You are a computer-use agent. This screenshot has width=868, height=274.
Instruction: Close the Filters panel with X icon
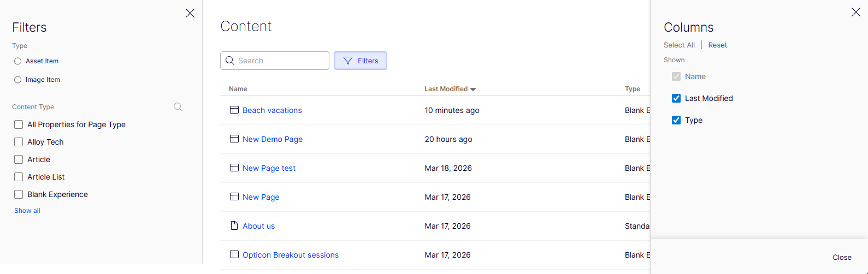pos(190,13)
